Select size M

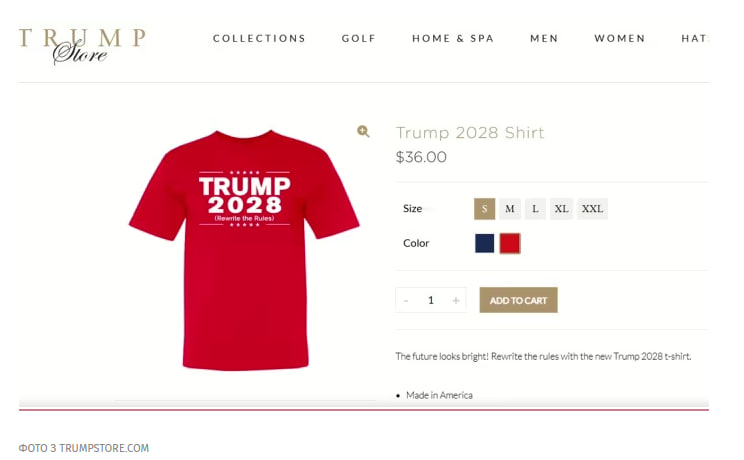coord(510,209)
